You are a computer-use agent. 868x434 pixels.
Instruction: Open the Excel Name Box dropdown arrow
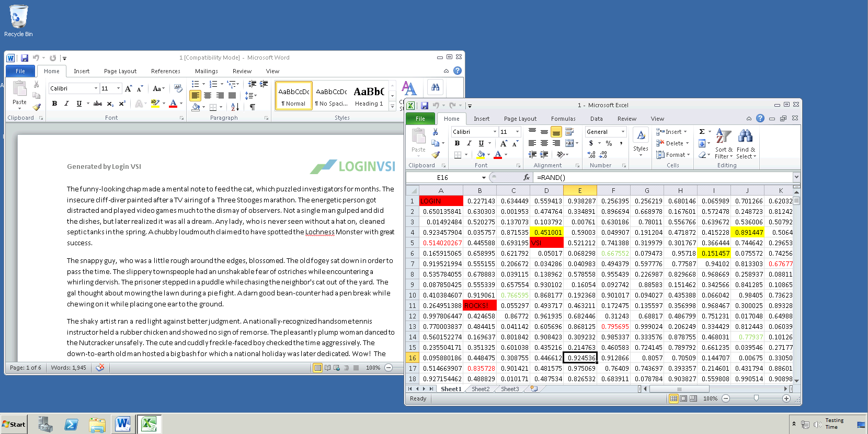(484, 178)
